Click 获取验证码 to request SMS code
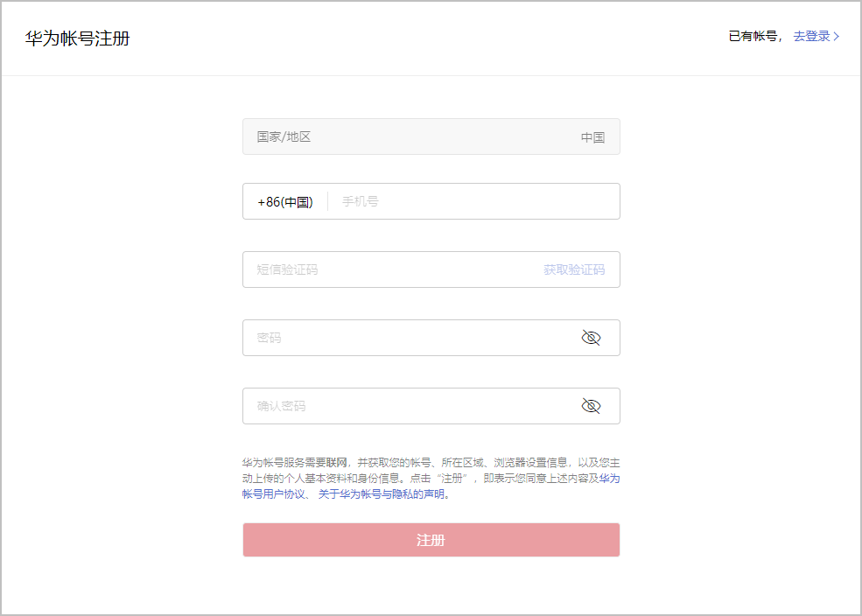The width and height of the screenshot is (862, 616). (574, 269)
